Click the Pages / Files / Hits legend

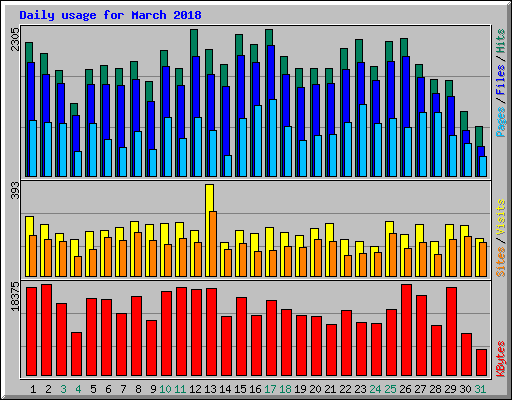pyautogui.click(x=501, y=83)
